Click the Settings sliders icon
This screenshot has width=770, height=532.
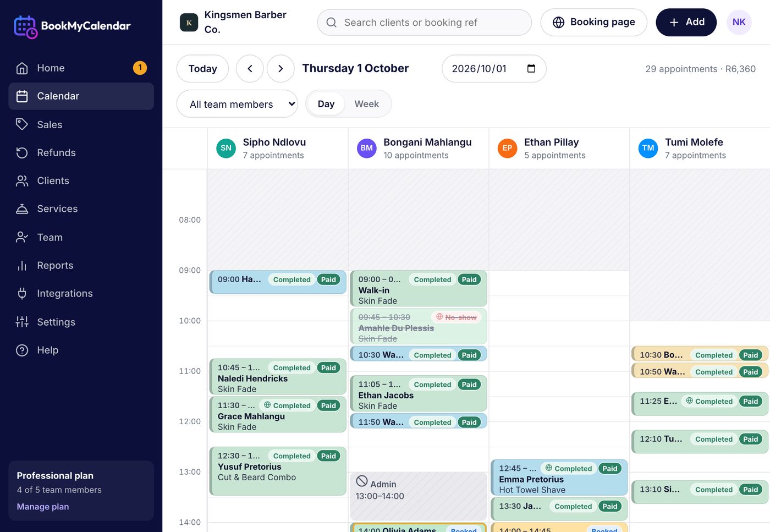[22, 322]
